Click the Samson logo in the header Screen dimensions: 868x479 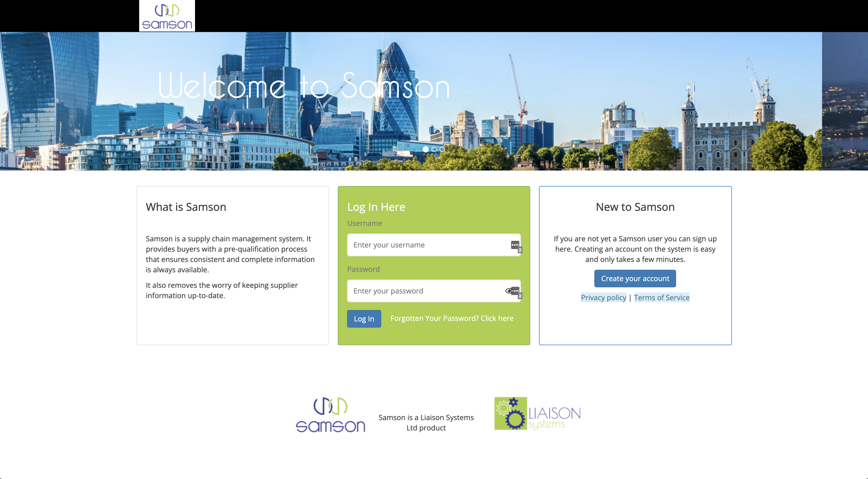point(167,16)
